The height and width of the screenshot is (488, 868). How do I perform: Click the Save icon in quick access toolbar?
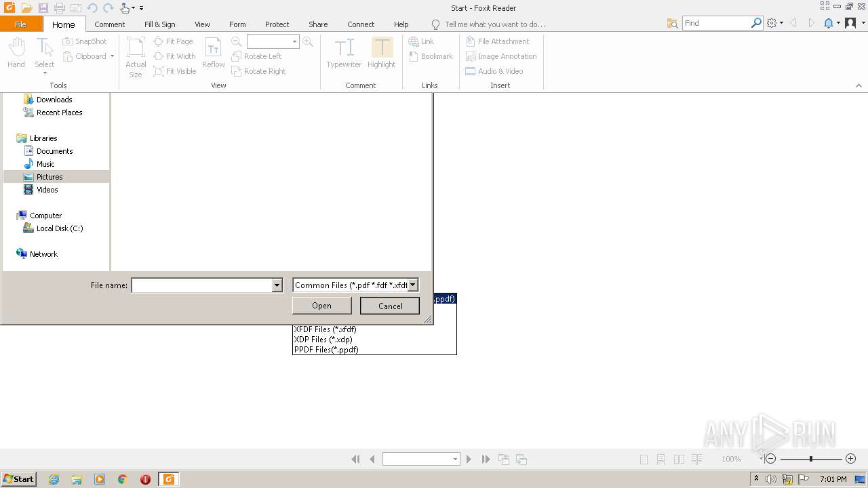coord(43,8)
